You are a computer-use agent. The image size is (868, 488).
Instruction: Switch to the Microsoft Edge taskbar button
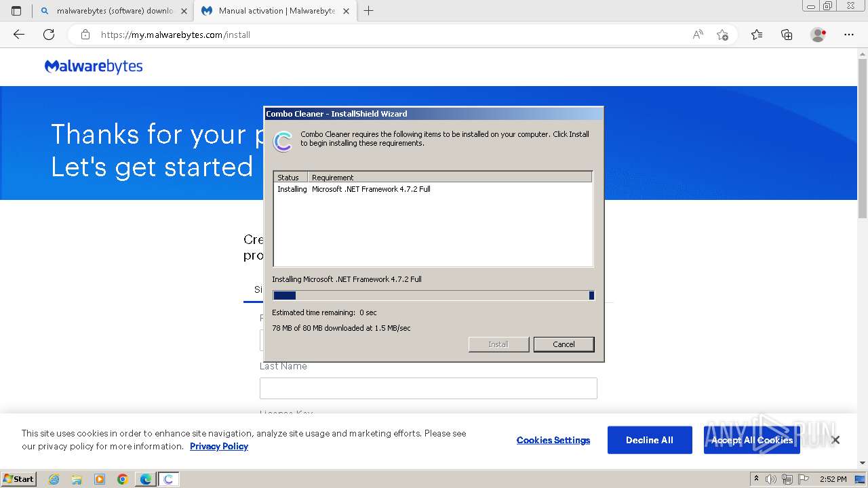(x=145, y=479)
